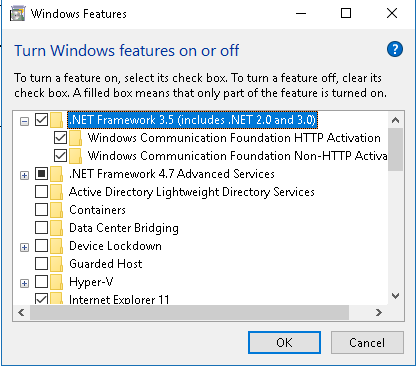The width and height of the screenshot is (416, 366).
Task: Expand .NET Framework 4.7 Advanced Services
Action: pyautogui.click(x=24, y=175)
